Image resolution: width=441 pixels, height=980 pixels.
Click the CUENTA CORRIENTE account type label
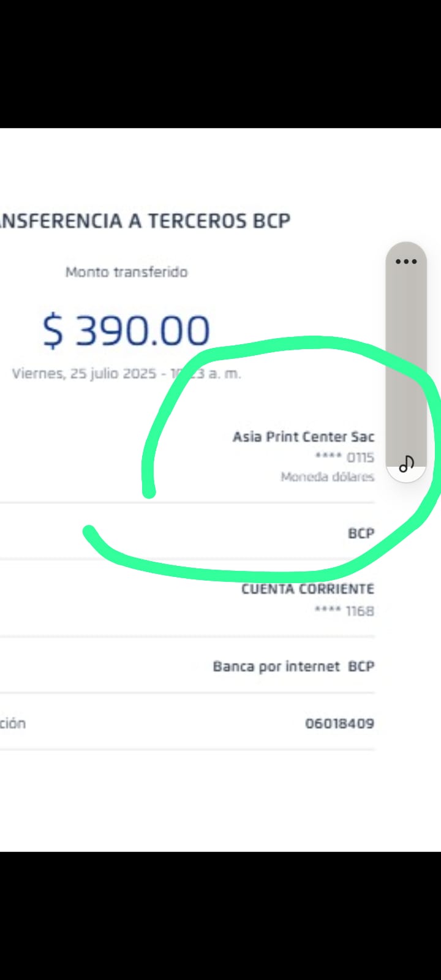click(x=307, y=589)
